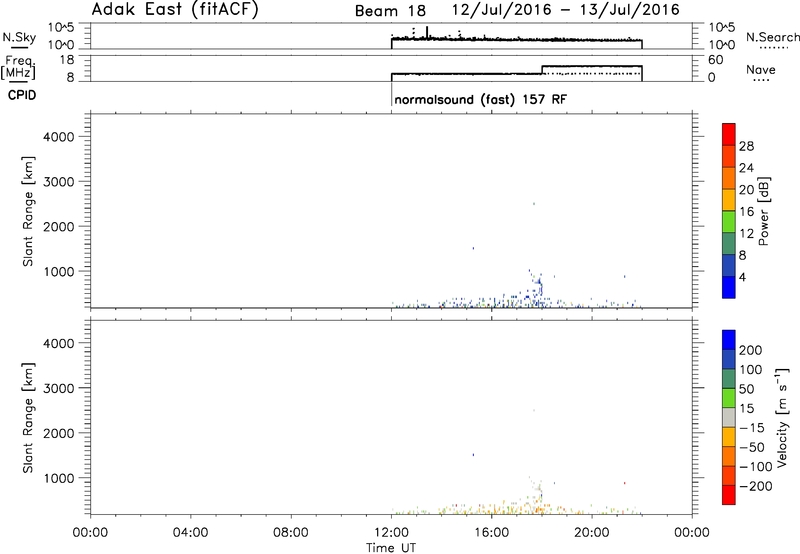This screenshot has height=554, width=800.
Task: Select 'Slant Range [km]' label of Power panel
Action: pos(28,211)
